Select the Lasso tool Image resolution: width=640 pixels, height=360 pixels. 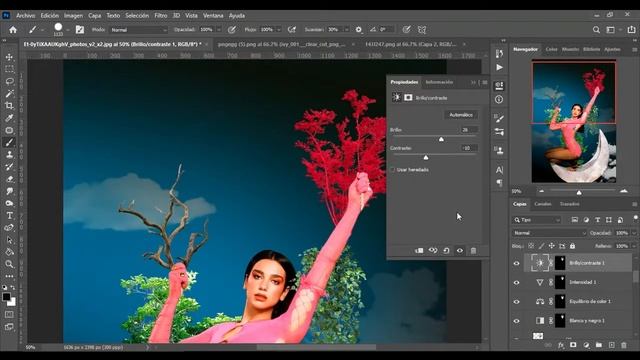pyautogui.click(x=9, y=81)
